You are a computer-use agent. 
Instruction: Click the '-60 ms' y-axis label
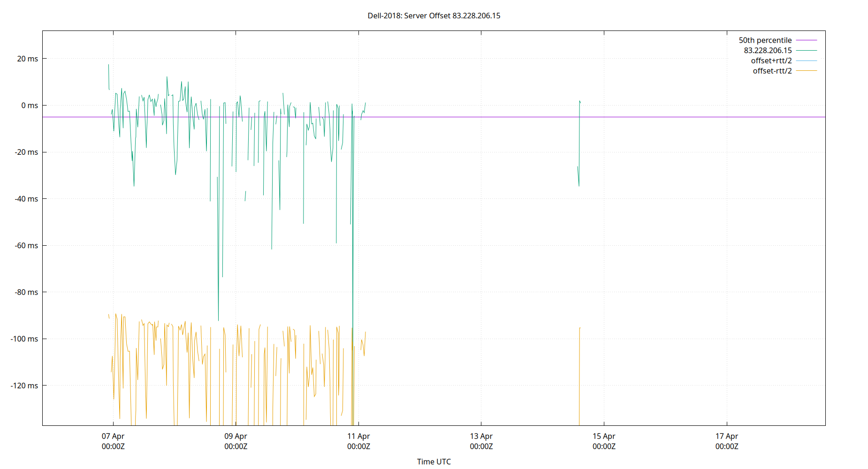[x=26, y=245]
